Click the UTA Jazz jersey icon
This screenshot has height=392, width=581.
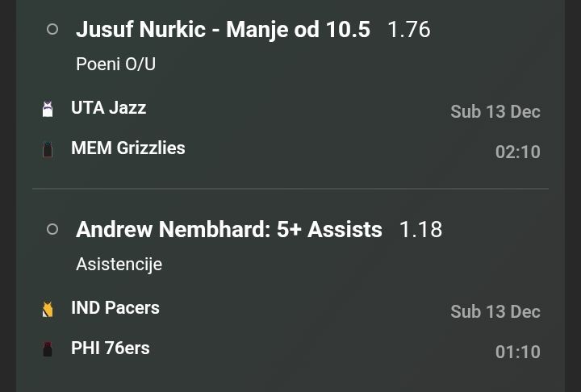click(x=48, y=109)
